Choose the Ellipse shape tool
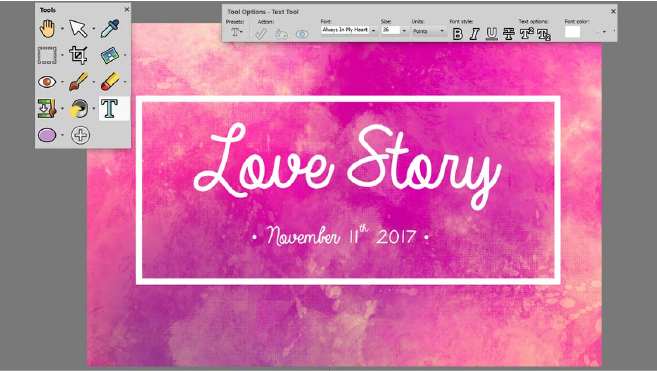The width and height of the screenshot is (657, 371). point(47,135)
